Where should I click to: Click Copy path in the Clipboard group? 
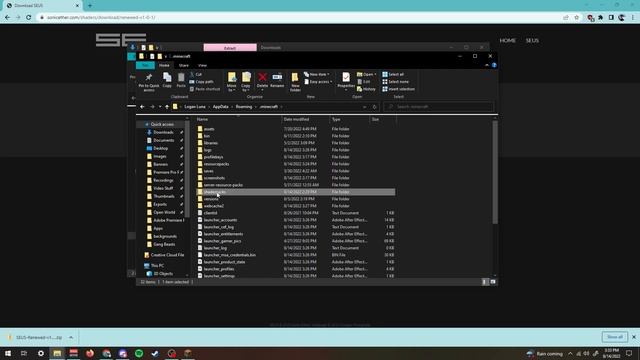(201, 82)
